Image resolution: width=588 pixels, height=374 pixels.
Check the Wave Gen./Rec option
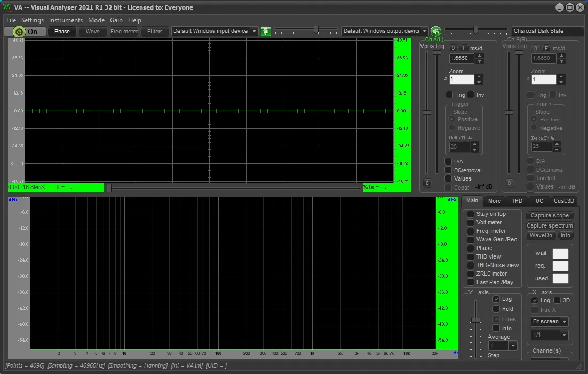pos(470,239)
